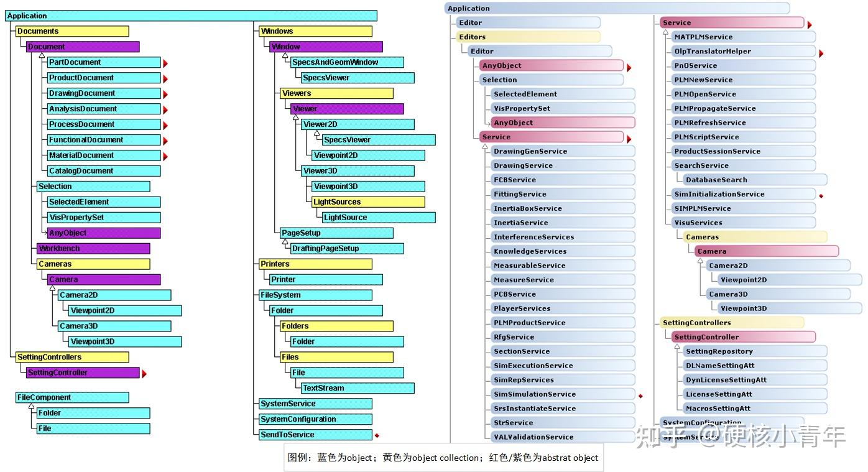Viewport: 868px width, 472px height.
Task: Select the purple Workbench box
Action: coord(93,248)
